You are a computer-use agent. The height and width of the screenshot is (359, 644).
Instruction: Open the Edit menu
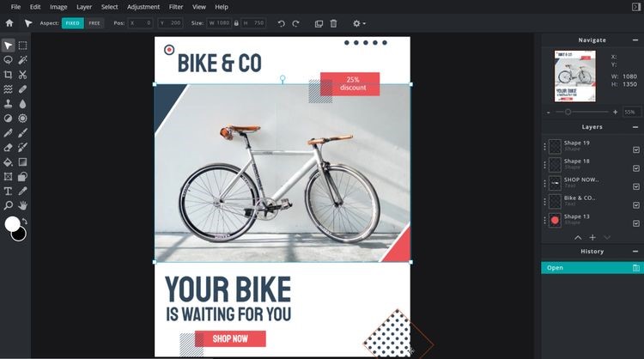tap(35, 7)
